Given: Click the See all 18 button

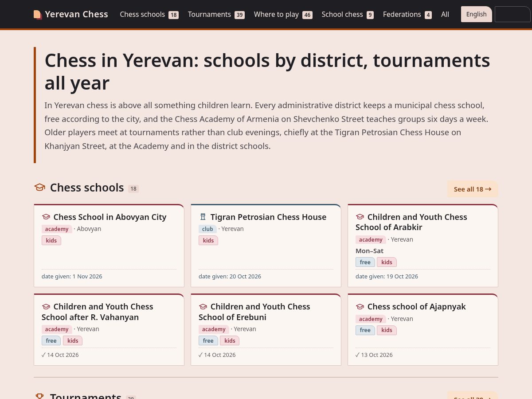Looking at the screenshot, I should coord(473,189).
